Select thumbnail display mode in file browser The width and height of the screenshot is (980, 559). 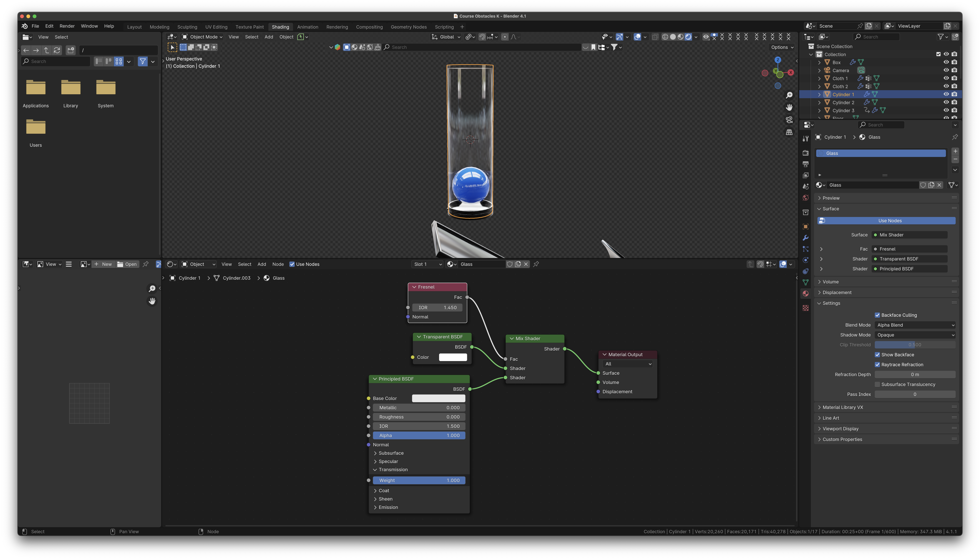point(119,61)
